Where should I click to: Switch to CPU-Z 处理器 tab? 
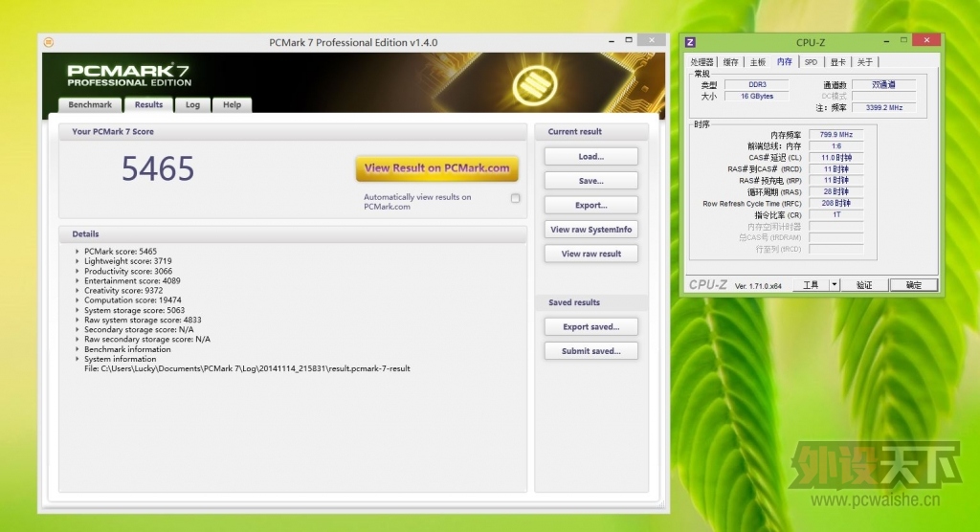coord(702,62)
